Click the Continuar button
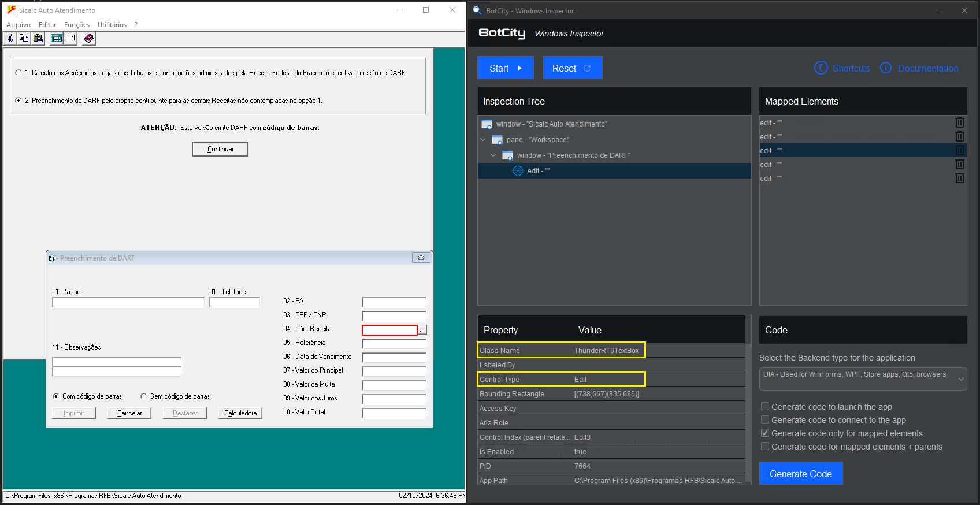Image resolution: width=980 pixels, height=505 pixels. (220, 149)
